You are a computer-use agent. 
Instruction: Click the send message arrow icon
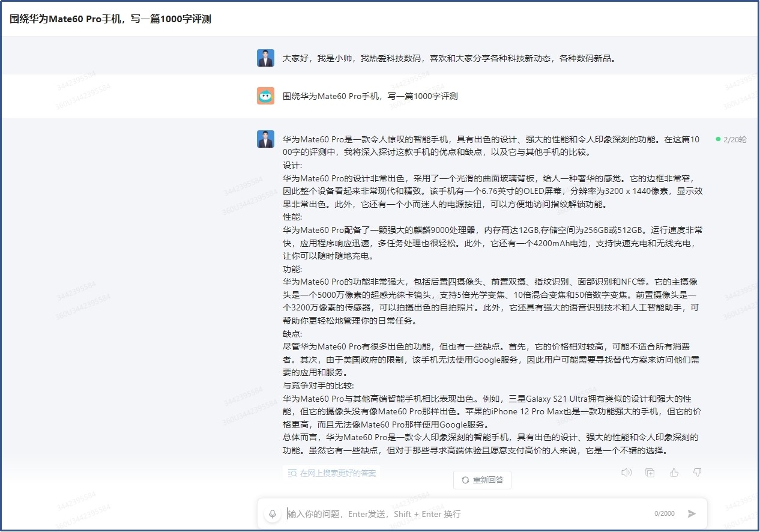(x=692, y=514)
